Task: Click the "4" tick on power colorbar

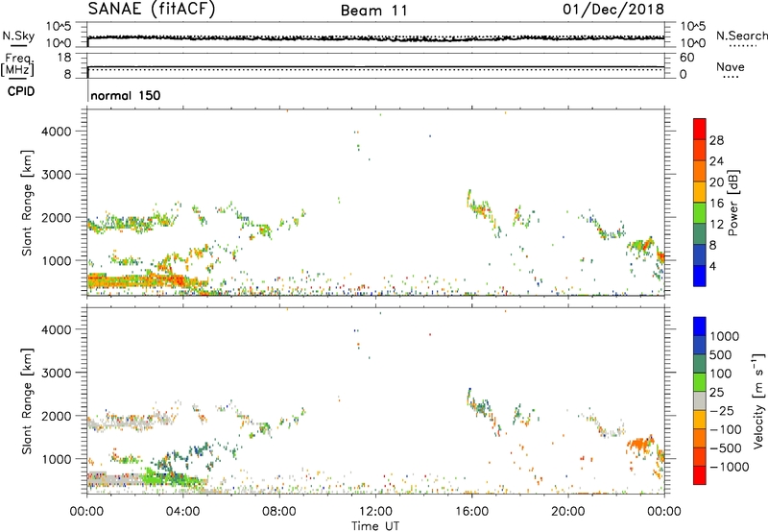Action: click(712, 267)
